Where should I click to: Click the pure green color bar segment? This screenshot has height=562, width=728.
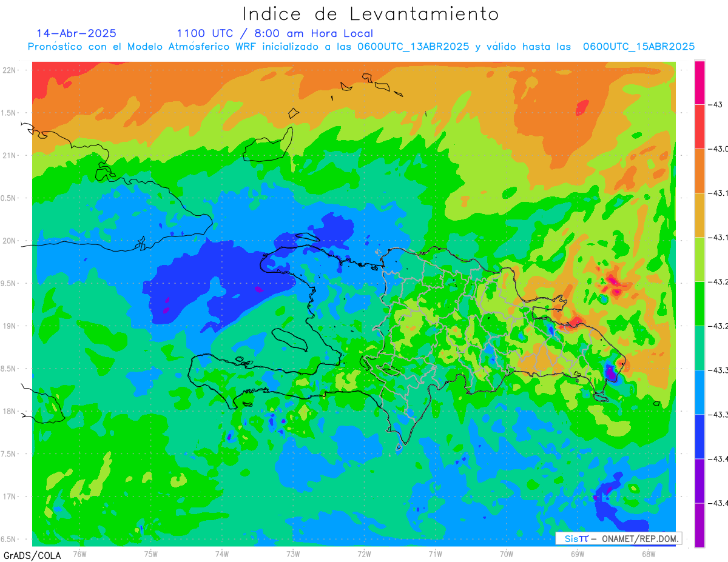click(x=699, y=303)
